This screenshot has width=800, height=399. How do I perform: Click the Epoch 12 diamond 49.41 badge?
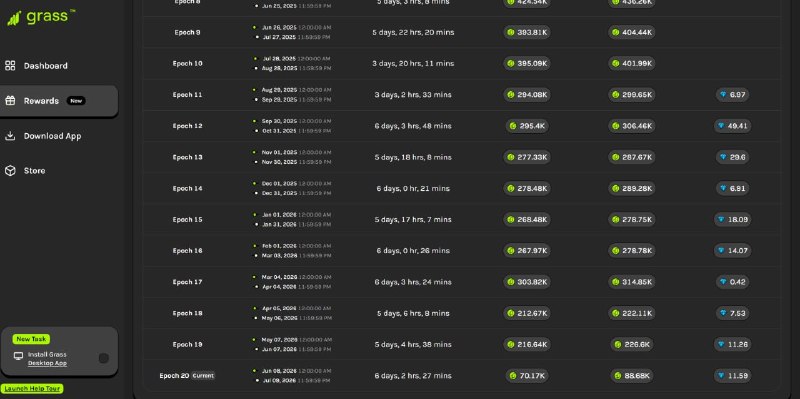732,126
